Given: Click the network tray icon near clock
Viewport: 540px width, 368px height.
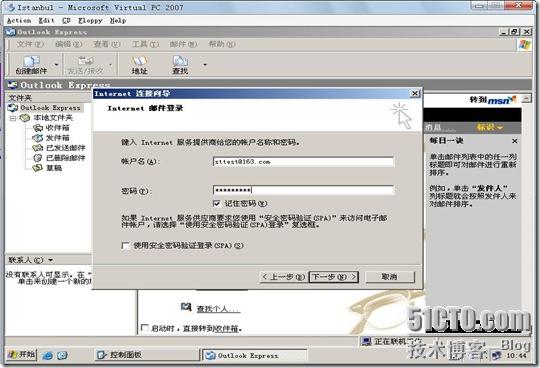Looking at the screenshot, I should 497,355.
